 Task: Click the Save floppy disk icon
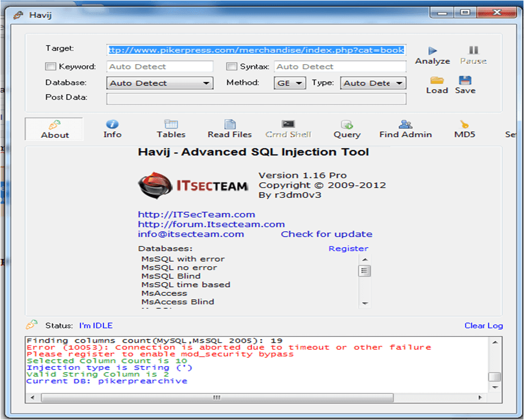pos(465,80)
